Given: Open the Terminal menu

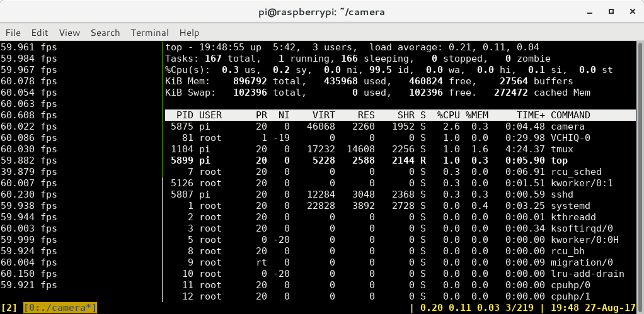Looking at the screenshot, I should [x=149, y=33].
